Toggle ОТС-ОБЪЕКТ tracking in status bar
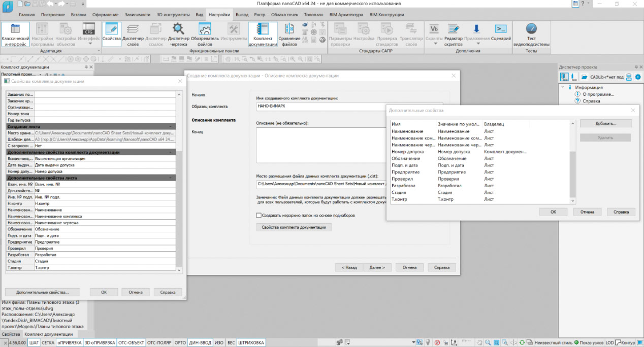Viewport: 644px width, 347px height. [x=131, y=343]
